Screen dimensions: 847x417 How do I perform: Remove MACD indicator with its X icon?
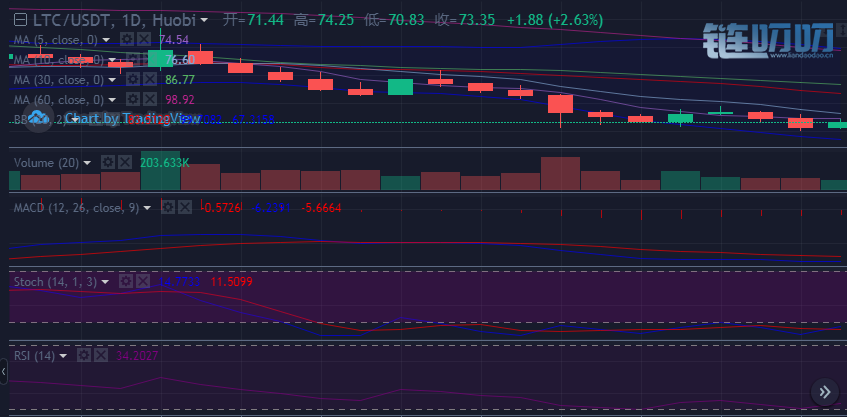[x=185, y=207]
